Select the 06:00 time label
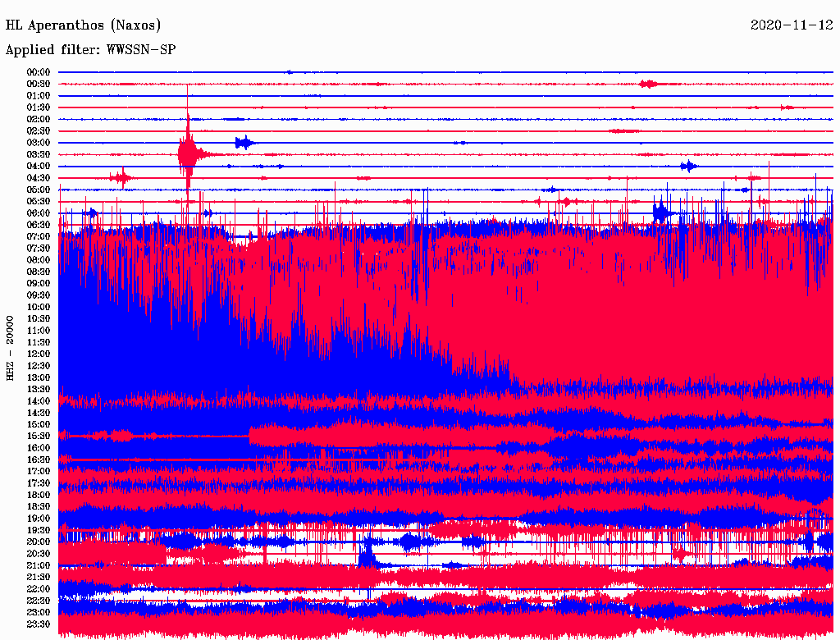This screenshot has width=840, height=640. [39, 213]
